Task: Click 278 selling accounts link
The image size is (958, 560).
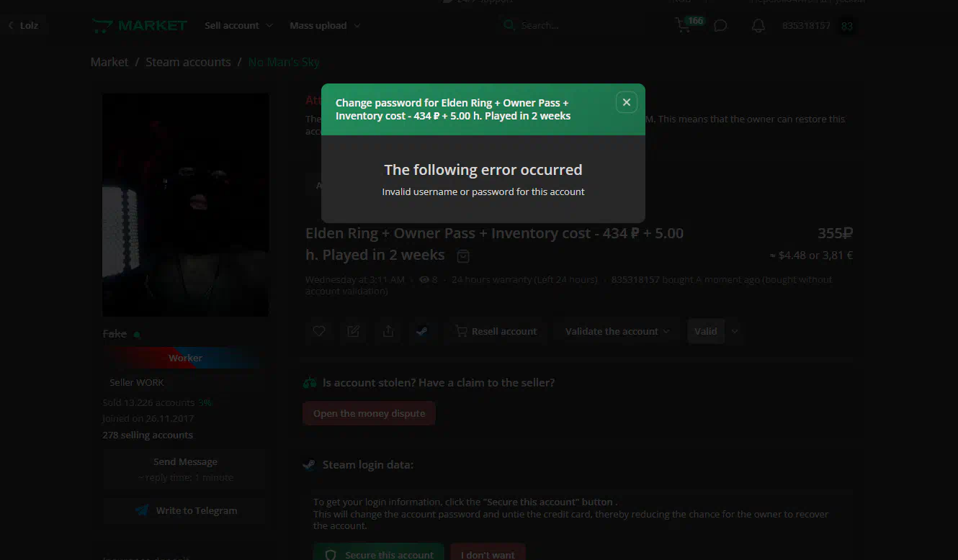Action: (x=148, y=435)
